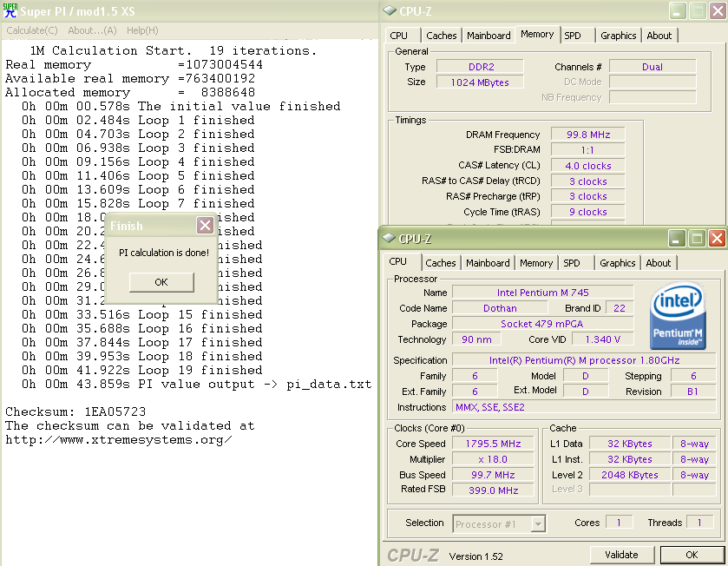
Task: Confirm PI calculation is done with OK
Action: [161, 282]
